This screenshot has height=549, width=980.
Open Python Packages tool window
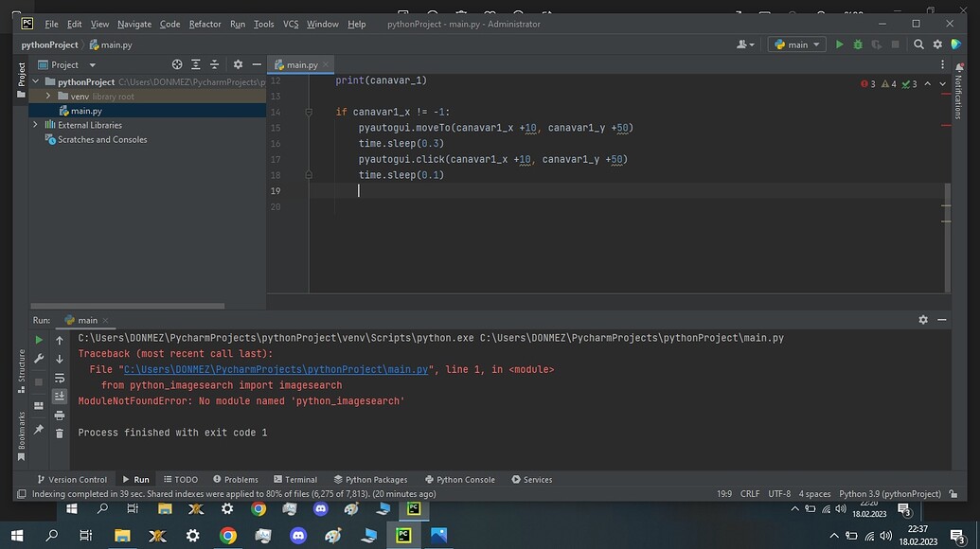[370, 479]
